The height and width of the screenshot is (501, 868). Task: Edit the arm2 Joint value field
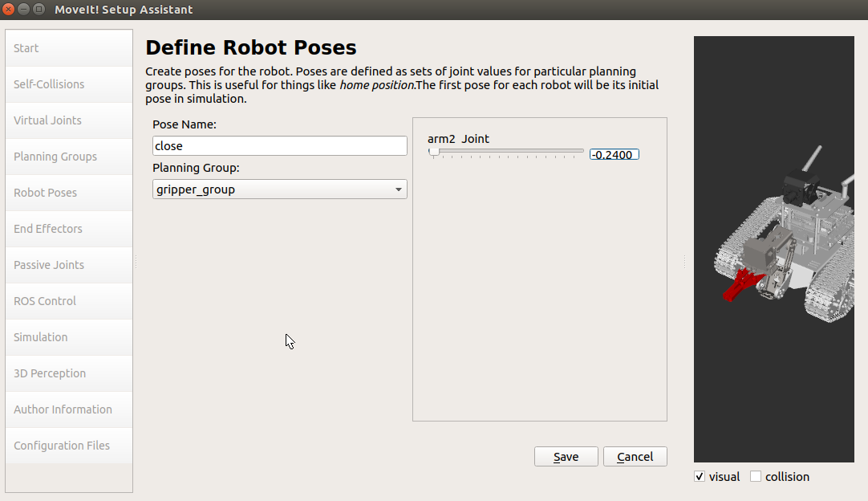[614, 155]
